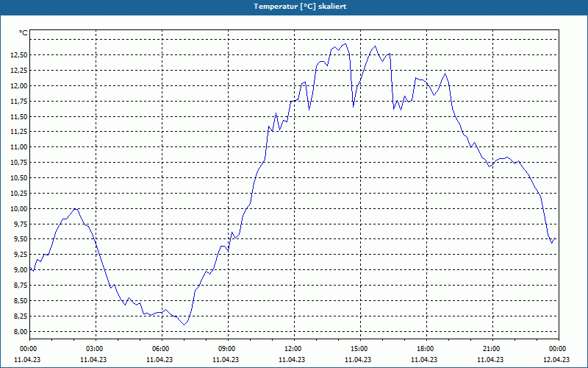Select the '10,75' temperature label

point(19,163)
